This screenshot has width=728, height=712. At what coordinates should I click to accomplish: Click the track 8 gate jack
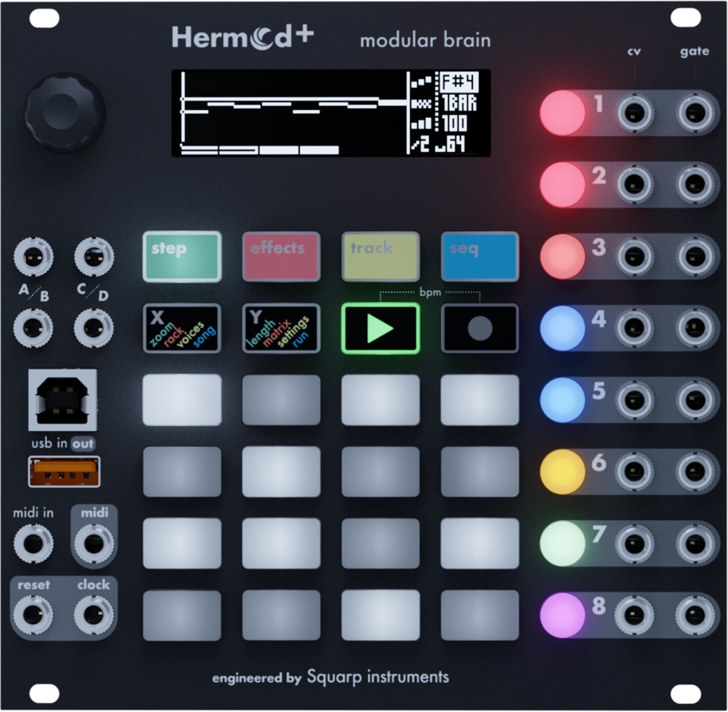(695, 616)
